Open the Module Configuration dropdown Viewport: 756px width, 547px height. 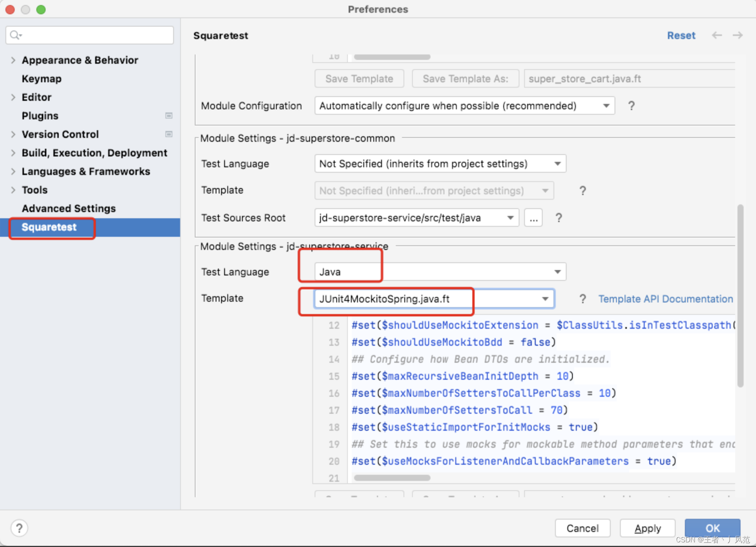465,106
